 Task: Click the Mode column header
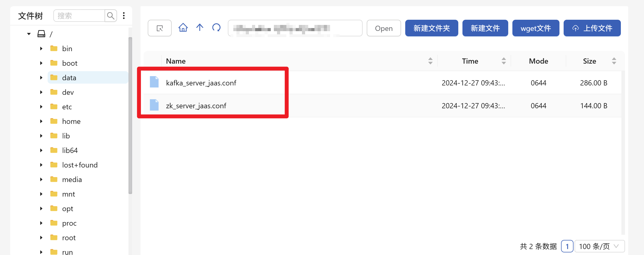[538, 61]
